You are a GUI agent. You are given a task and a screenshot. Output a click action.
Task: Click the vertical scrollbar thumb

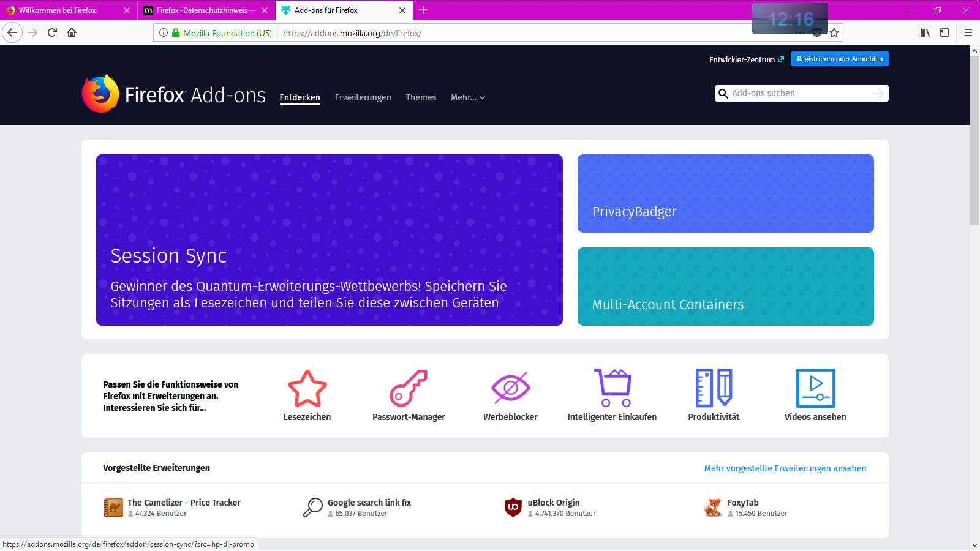pyautogui.click(x=974, y=141)
